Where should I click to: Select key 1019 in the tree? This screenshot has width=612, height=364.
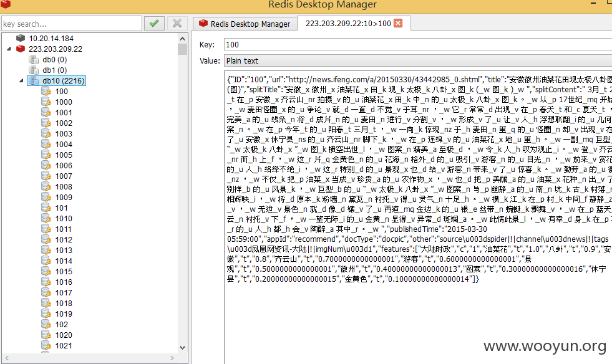(x=64, y=314)
